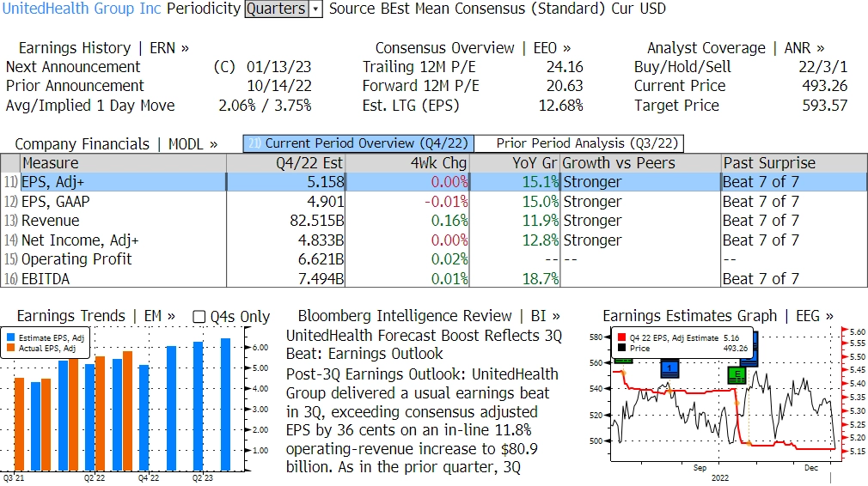868x486 pixels.
Task: Click the Past Surprise column header
Action: tap(794, 163)
